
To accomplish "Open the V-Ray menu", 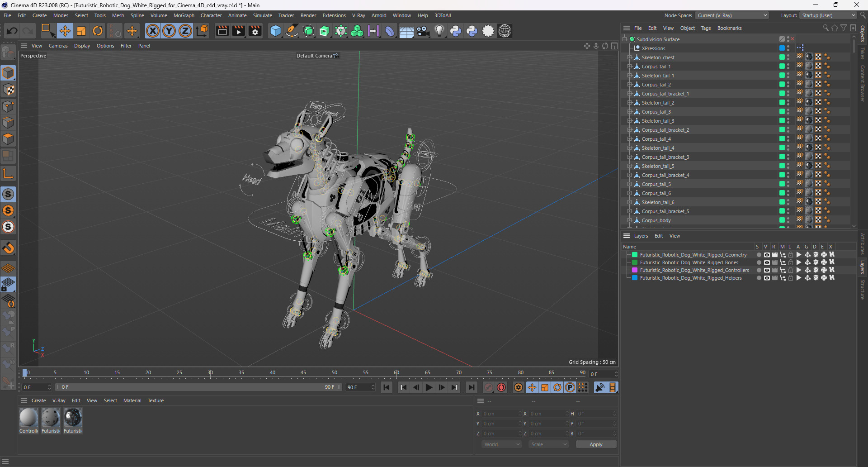I will (x=359, y=15).
